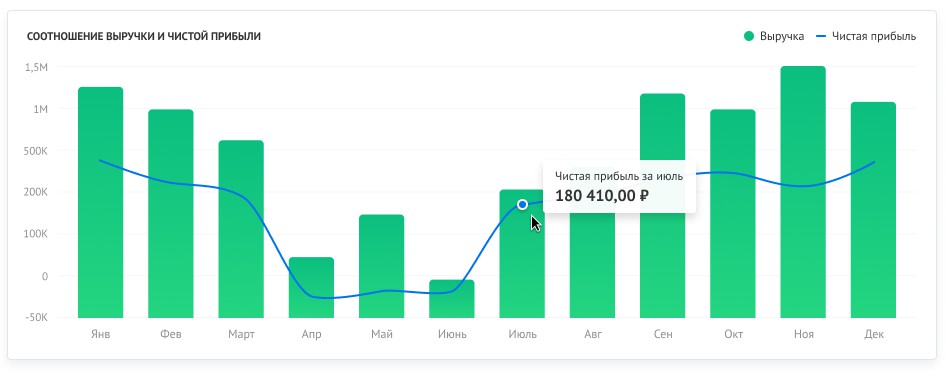Viewport: 947px width, 377px height.
Task: Select the Май revenue bar
Action: 382,266
